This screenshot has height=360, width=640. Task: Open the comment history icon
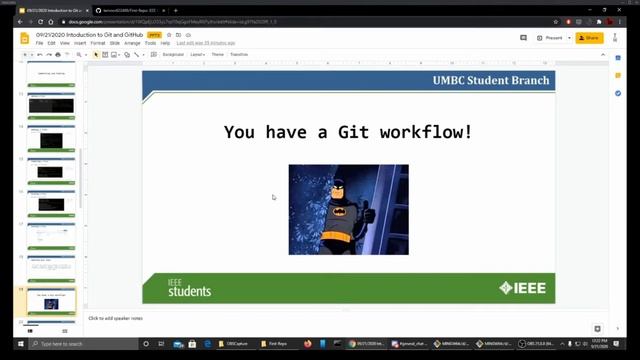click(523, 38)
